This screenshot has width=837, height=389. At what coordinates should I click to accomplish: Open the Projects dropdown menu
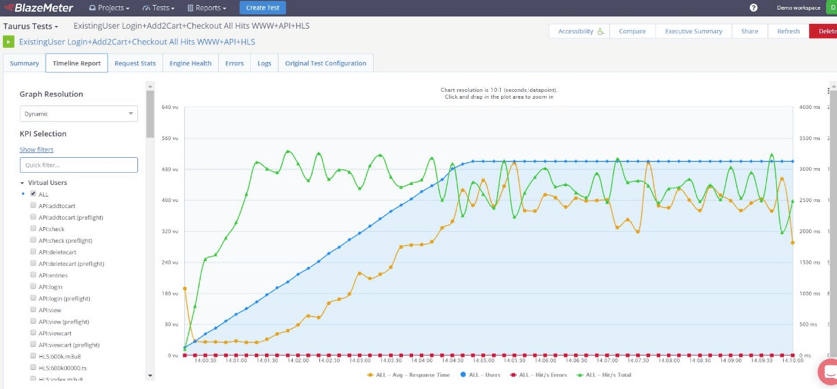pyautogui.click(x=109, y=8)
